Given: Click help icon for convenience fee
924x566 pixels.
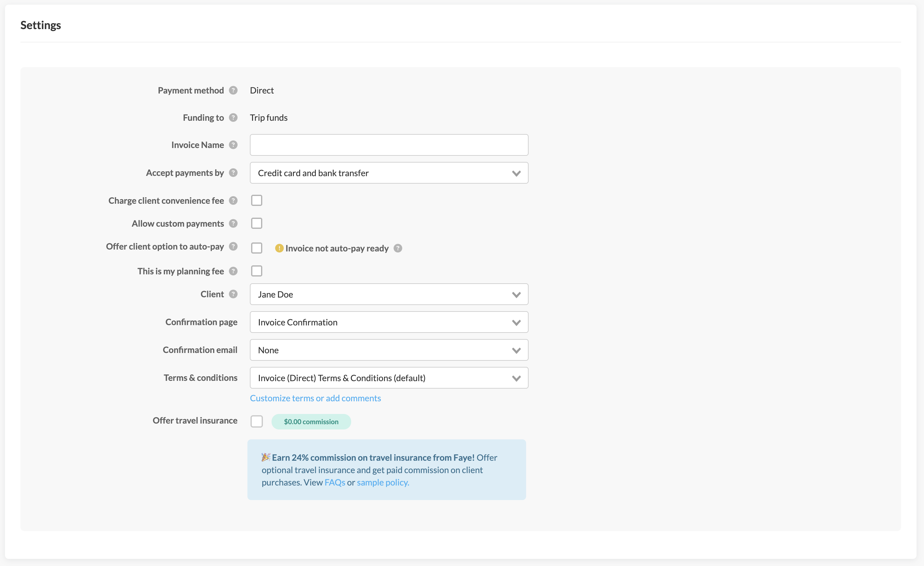Looking at the screenshot, I should [x=233, y=201].
